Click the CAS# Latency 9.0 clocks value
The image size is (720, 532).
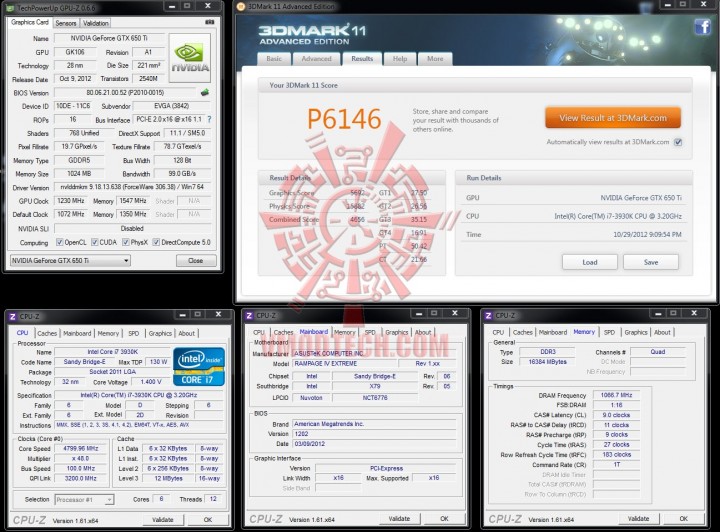[x=616, y=415]
